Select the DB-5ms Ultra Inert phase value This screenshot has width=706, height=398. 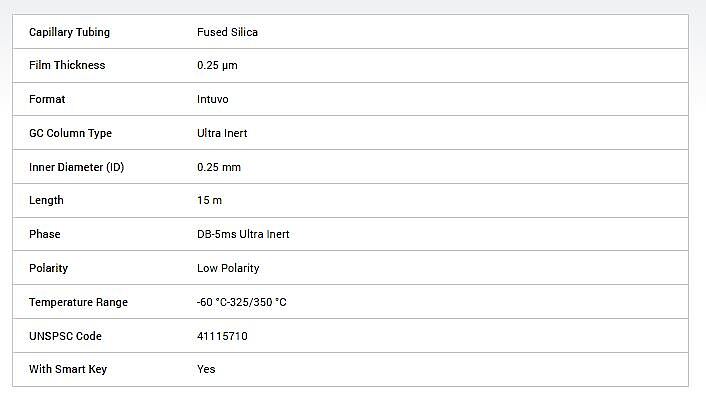click(x=243, y=234)
